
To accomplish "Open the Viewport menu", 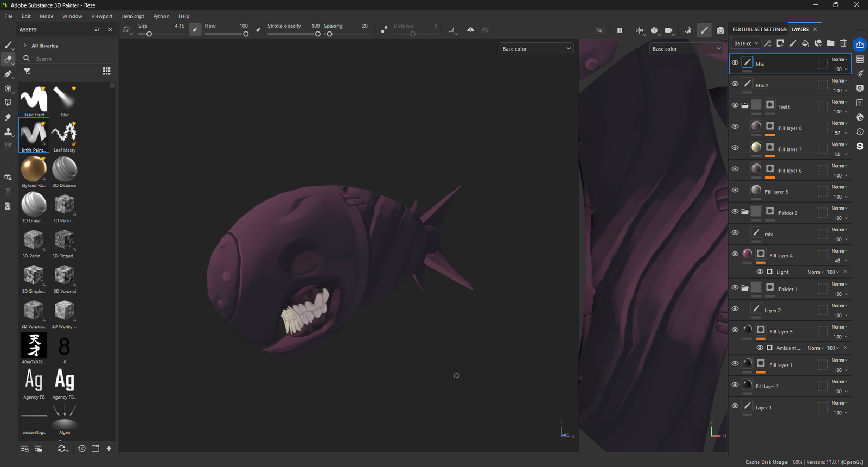I will tap(101, 16).
